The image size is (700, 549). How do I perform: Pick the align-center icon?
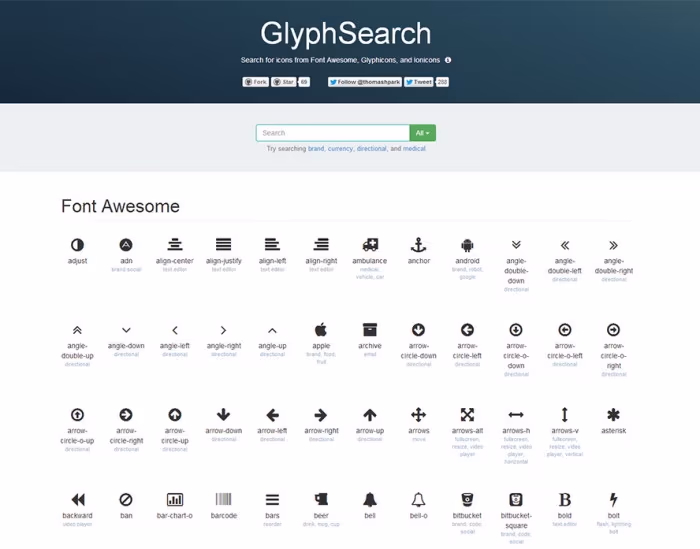[175, 245]
